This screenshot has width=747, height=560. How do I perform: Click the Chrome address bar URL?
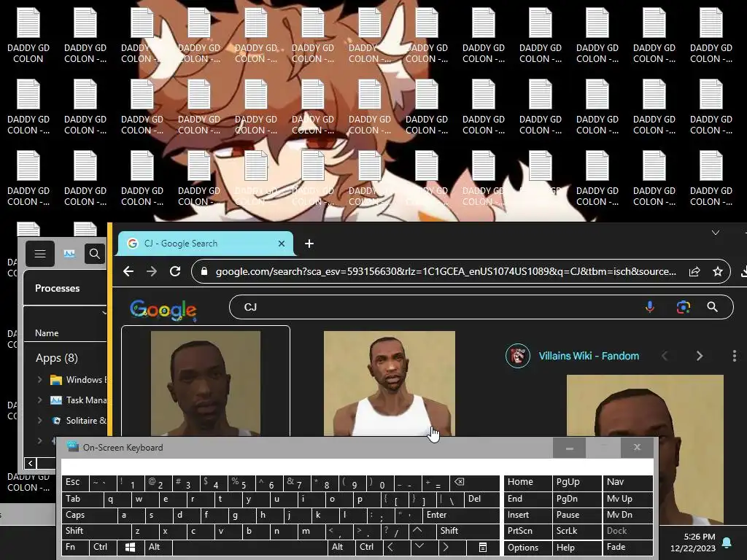(446, 271)
